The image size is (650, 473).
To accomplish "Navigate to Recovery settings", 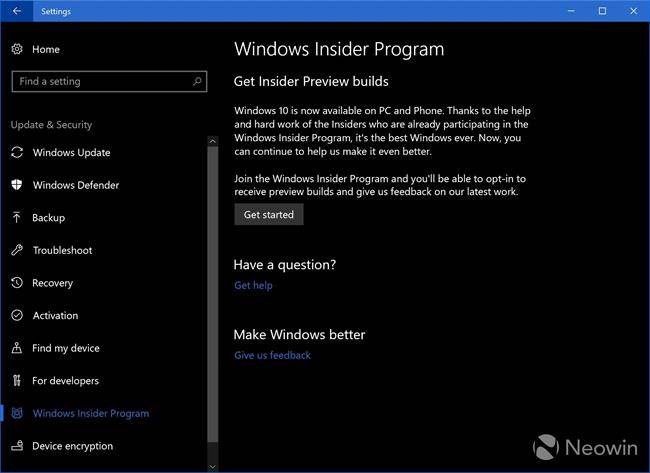I will point(53,283).
